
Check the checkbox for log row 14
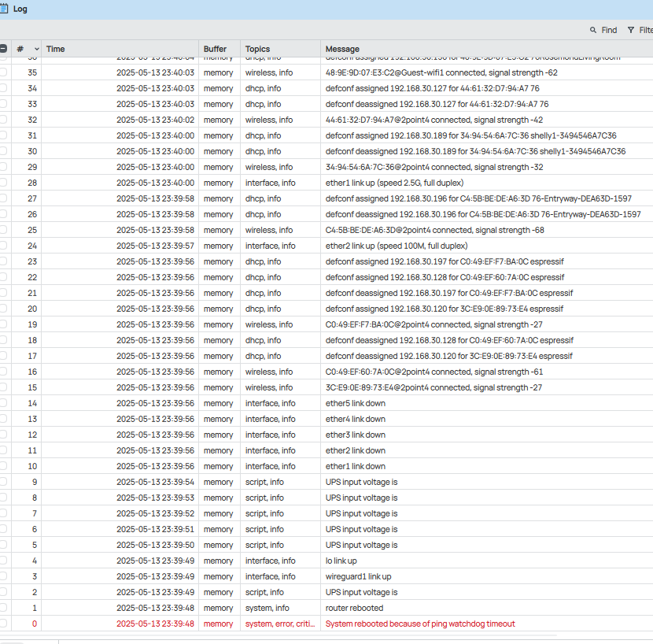click(x=3, y=403)
